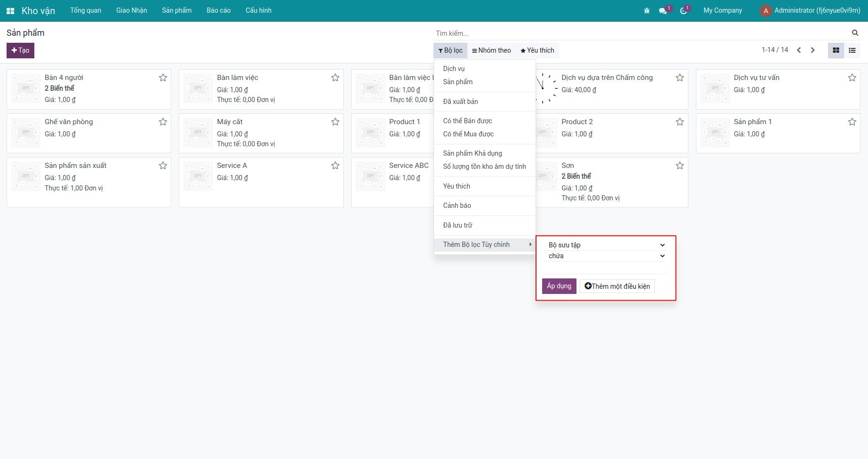Viewport: 868px width, 459px height.
Task: Click the custom filter value input field
Action: [606, 268]
